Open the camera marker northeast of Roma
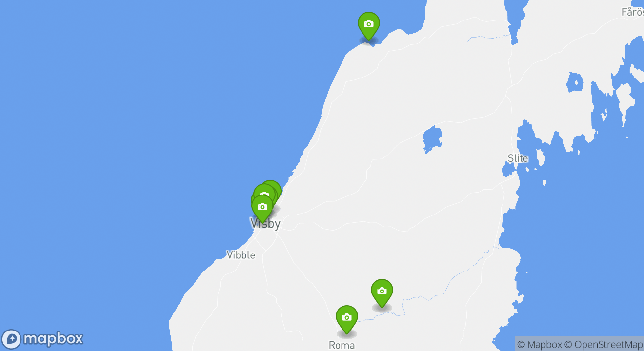This screenshot has height=351, width=644. click(x=382, y=292)
